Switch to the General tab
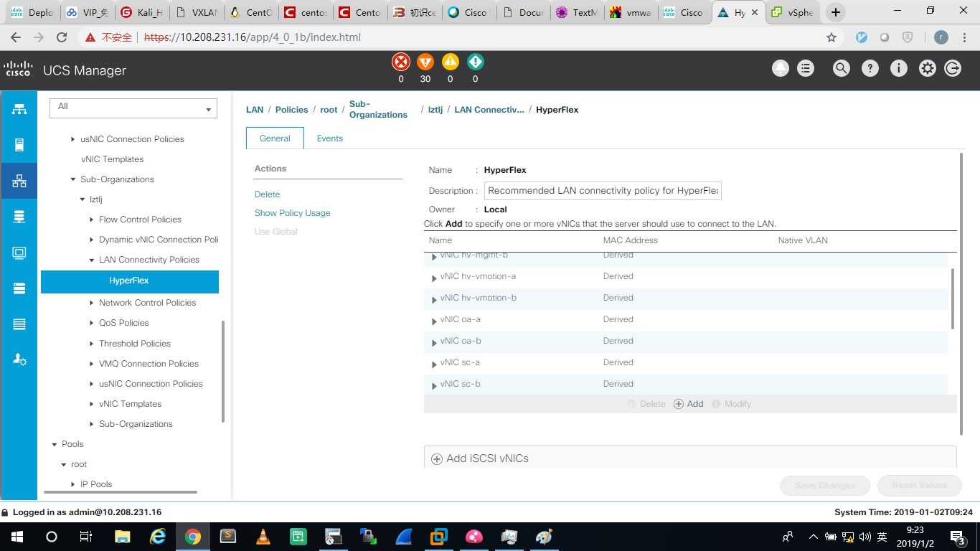The height and width of the screenshot is (551, 980). click(x=275, y=138)
